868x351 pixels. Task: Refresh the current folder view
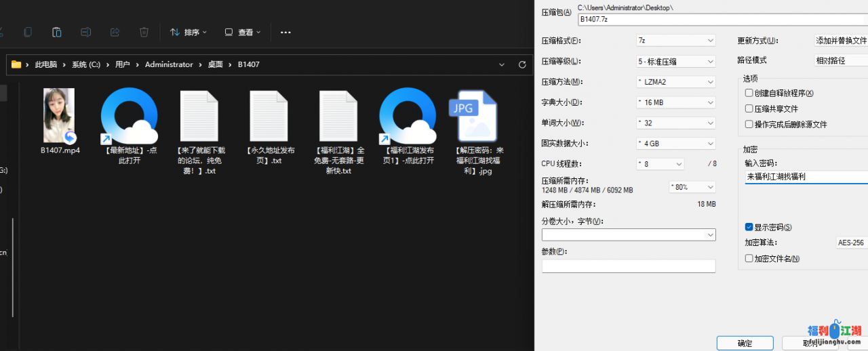(x=522, y=64)
